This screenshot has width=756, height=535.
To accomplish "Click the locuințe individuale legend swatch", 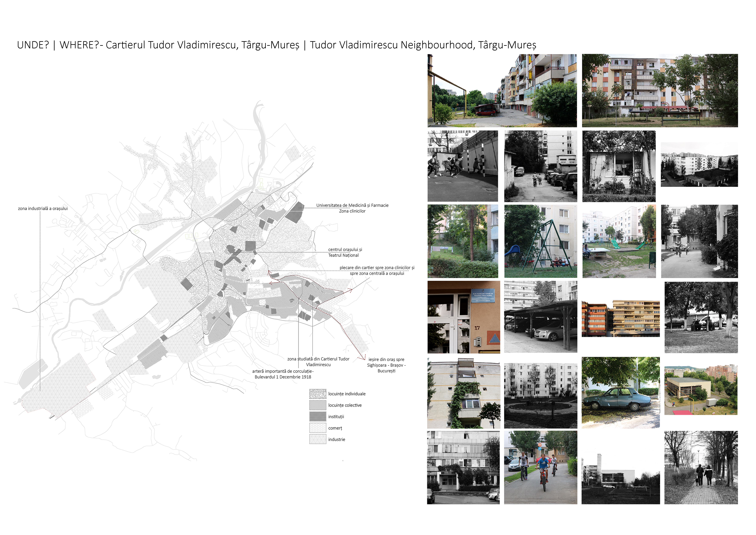I will coord(317,394).
